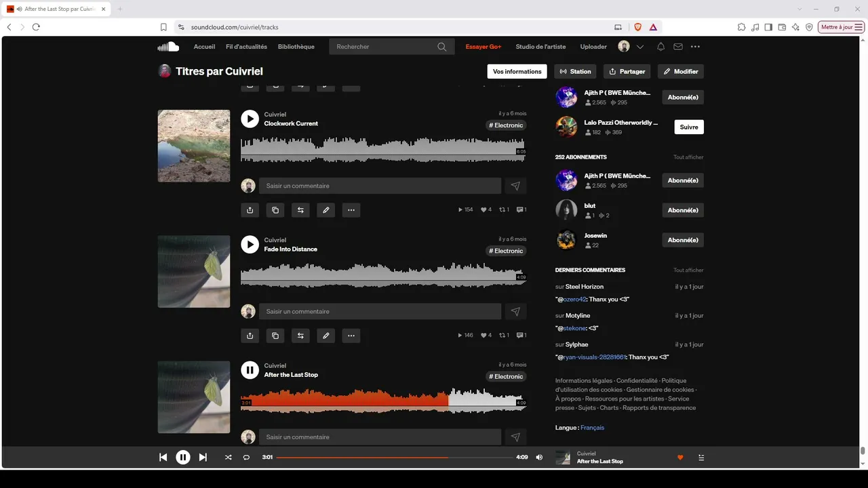Viewport: 868px width, 488px height.
Task: Seek within After the Last Stop waveform
Action: coord(383,401)
